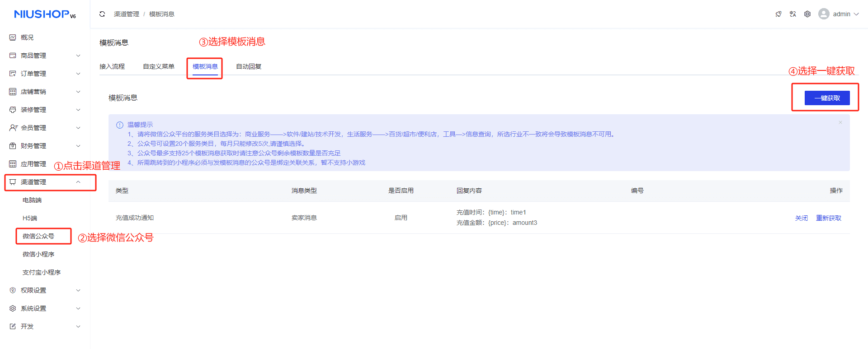Switch to the 自定义菜单 tab
The height and width of the screenshot is (349, 868).
pyautogui.click(x=159, y=66)
